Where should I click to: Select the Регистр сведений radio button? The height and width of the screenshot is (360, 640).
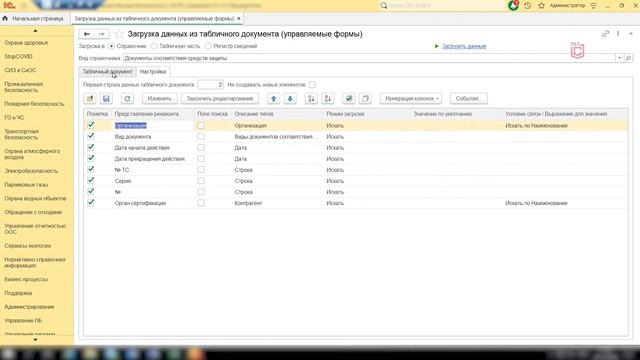208,46
